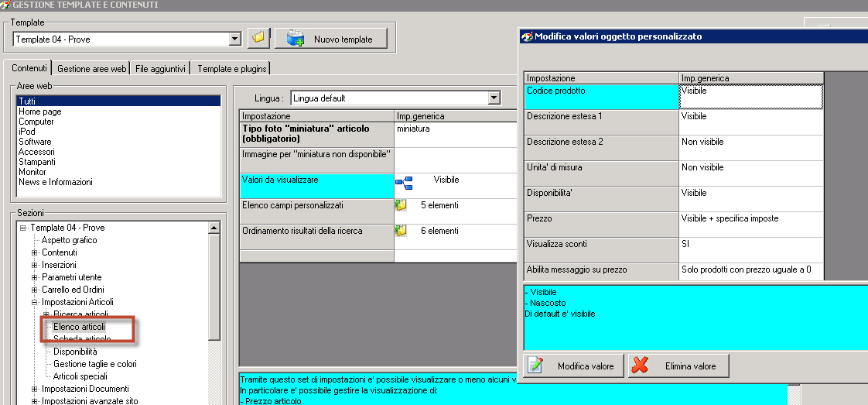Expand the Parametri utente tree node
The height and width of the screenshot is (405, 868).
tap(34, 277)
